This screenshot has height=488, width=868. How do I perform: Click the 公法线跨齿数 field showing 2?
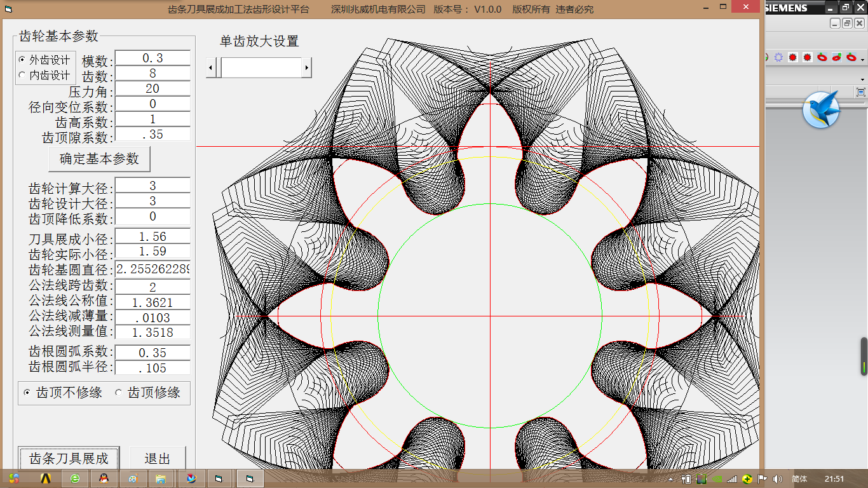tap(153, 287)
